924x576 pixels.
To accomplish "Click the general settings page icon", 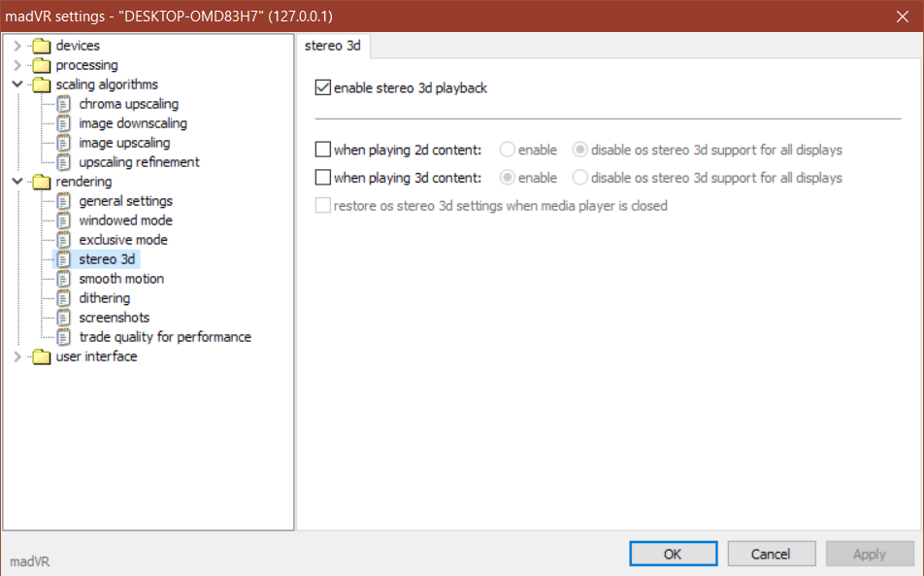I will (x=64, y=201).
